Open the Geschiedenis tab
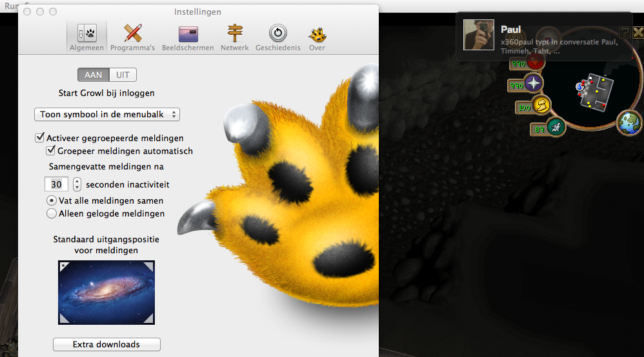 [x=278, y=37]
